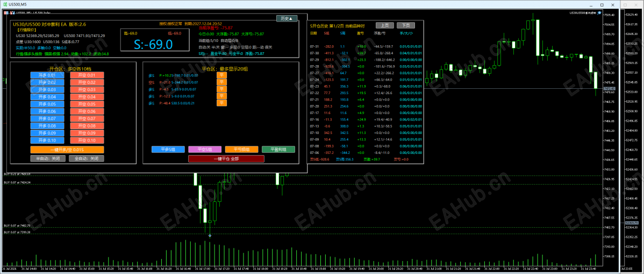The height and width of the screenshot is (274, 644).
Task: Open long with 开多 0.03
Action: point(47,90)
